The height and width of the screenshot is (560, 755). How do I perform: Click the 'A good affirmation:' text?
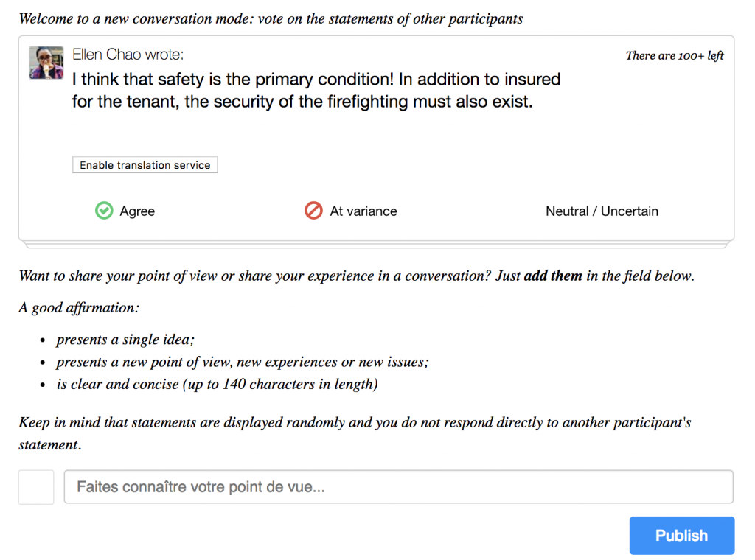pos(79,307)
